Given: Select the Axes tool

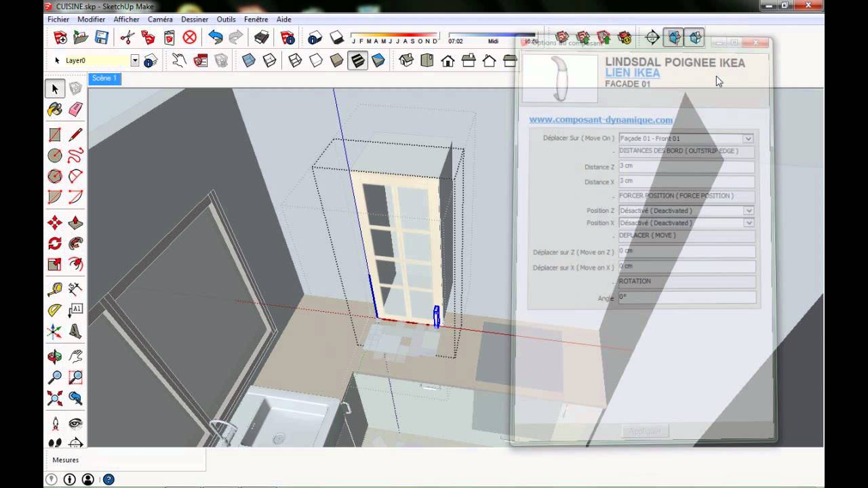Looking at the screenshot, I should tap(55, 331).
